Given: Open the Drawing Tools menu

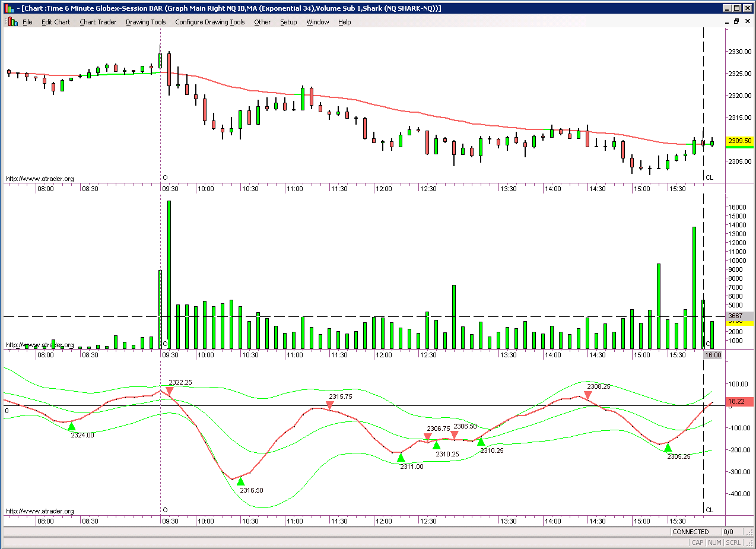Looking at the screenshot, I should pyautogui.click(x=146, y=22).
